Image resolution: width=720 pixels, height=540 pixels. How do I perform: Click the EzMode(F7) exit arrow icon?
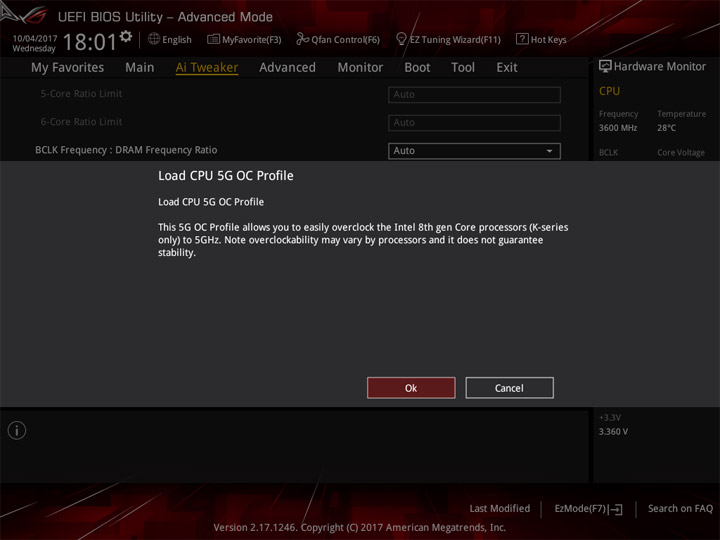(x=616, y=509)
